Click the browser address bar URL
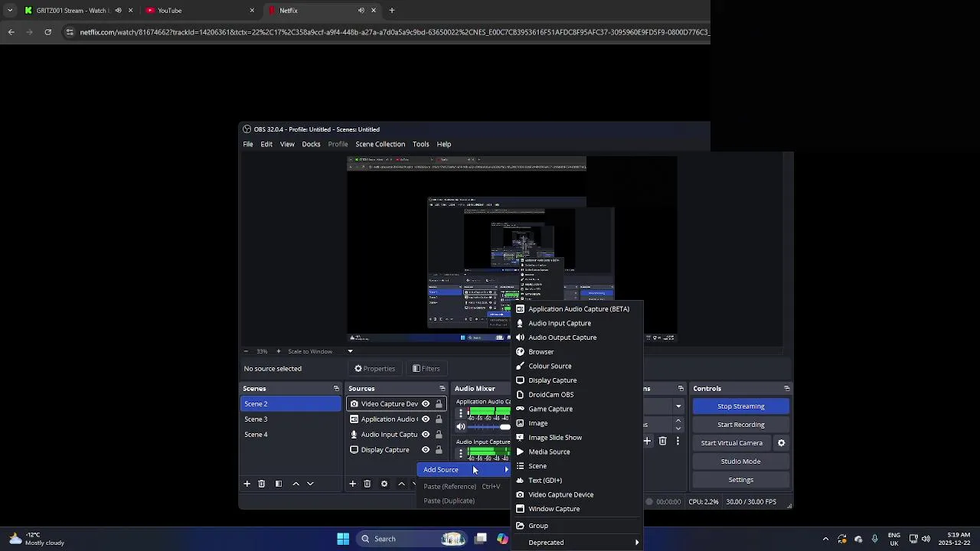Screen dimensions: 980x551 coord(394,32)
